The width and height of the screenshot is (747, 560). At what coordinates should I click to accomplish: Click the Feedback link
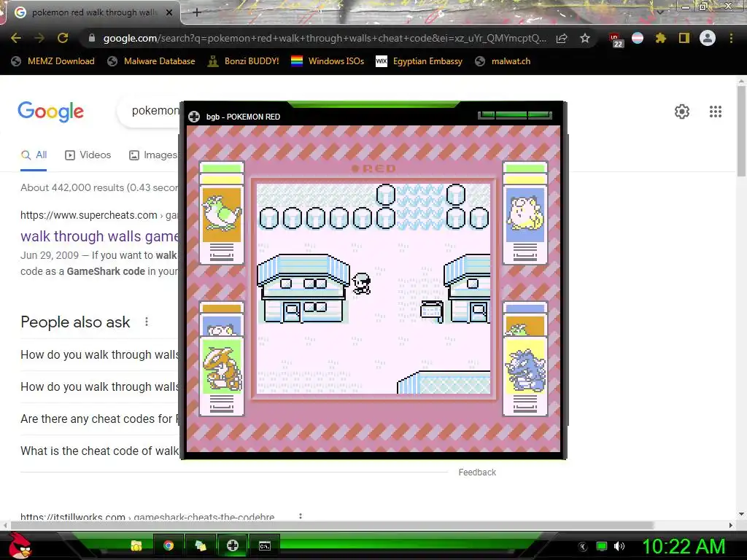click(x=477, y=472)
